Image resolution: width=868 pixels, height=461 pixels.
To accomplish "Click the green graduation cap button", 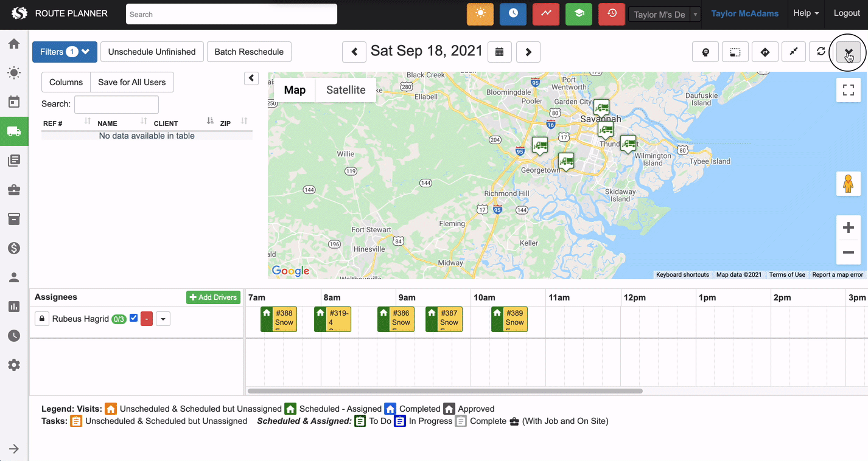I will [x=578, y=14].
